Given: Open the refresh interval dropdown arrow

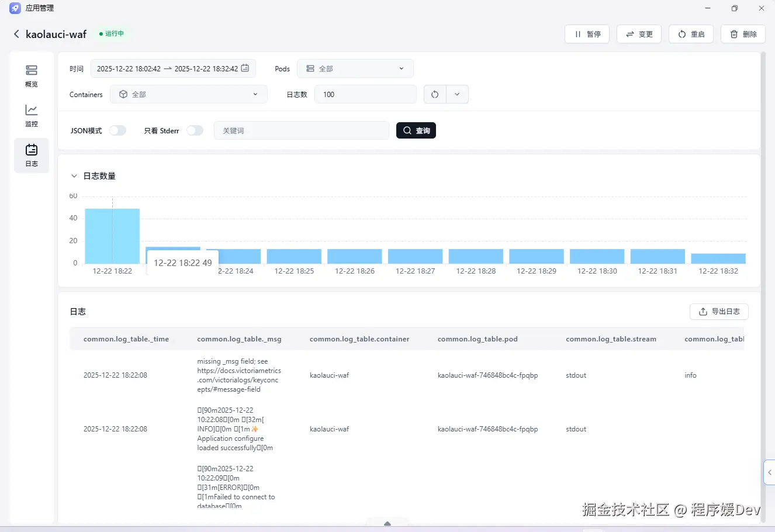Looking at the screenshot, I should point(457,94).
